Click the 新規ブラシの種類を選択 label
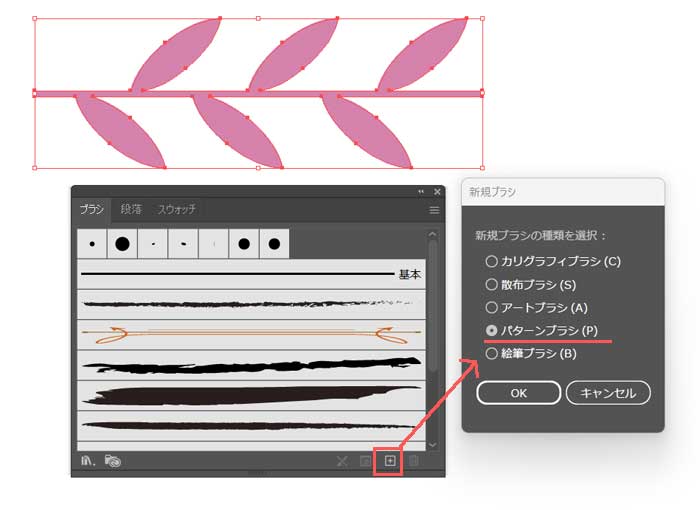This screenshot has height=510, width=700. click(x=540, y=235)
